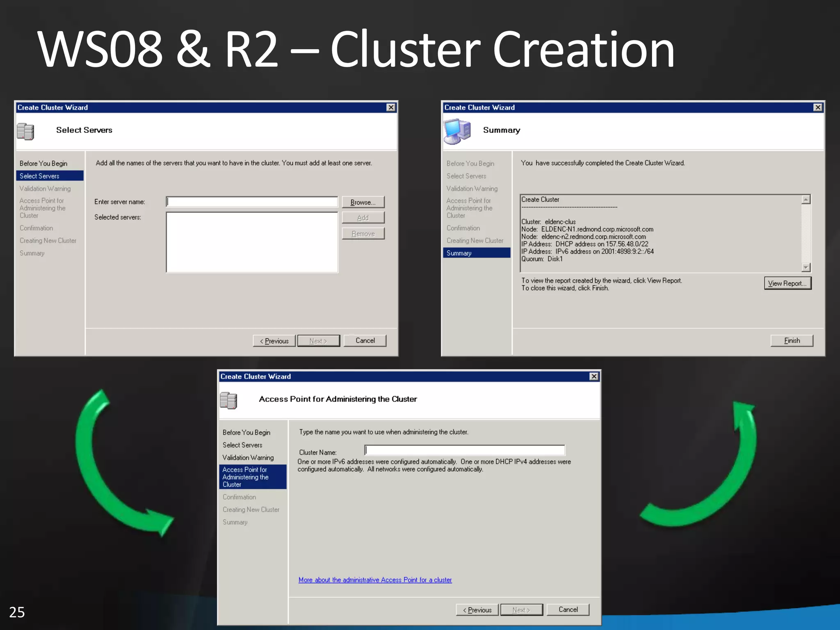Click the Selected servers list box
The height and width of the screenshot is (630, 840).
pyautogui.click(x=252, y=242)
